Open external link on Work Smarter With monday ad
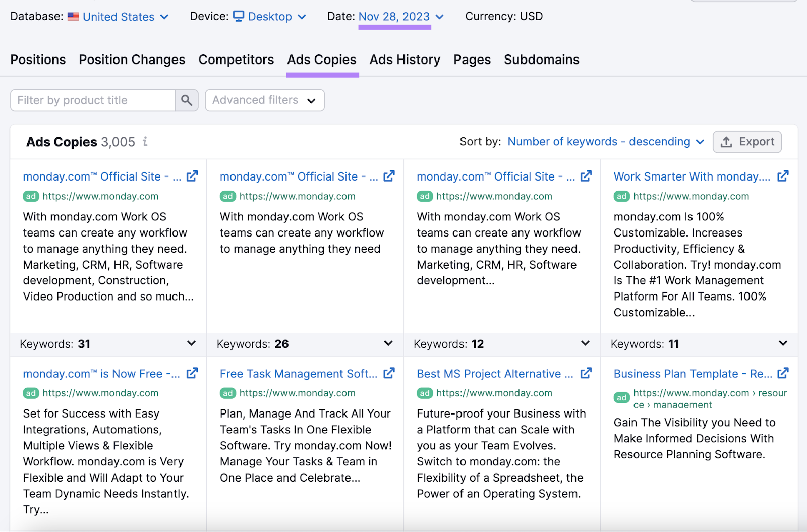 pos(783,176)
